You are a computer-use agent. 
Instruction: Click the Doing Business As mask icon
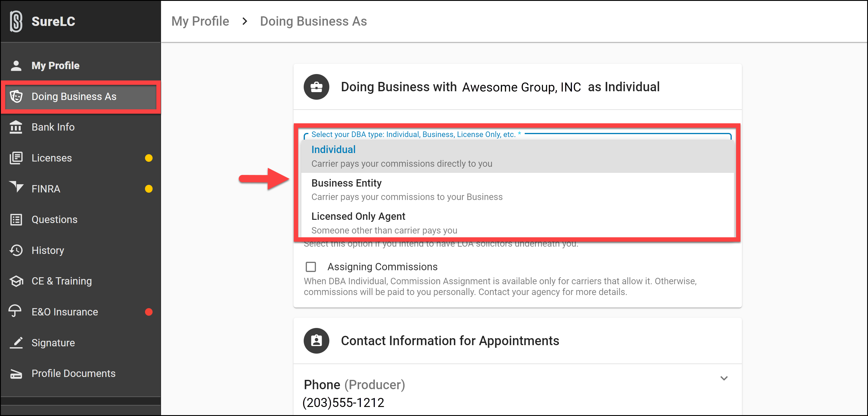[x=16, y=96]
